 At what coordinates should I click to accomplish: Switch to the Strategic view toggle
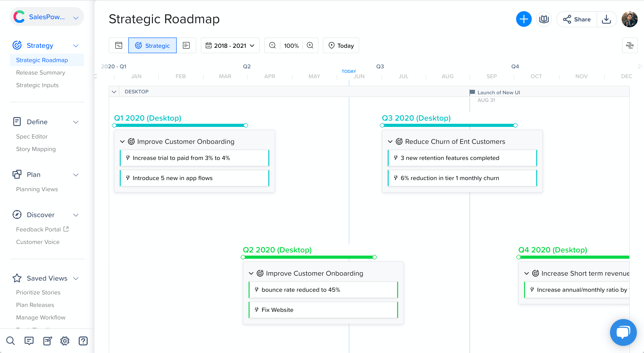point(153,46)
